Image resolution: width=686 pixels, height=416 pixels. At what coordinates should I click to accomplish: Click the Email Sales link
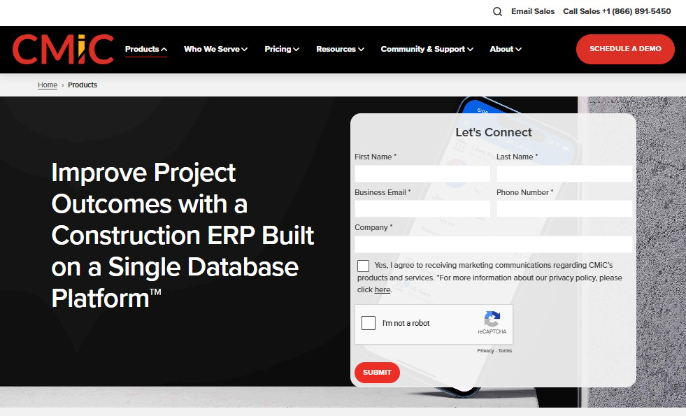[532, 11]
